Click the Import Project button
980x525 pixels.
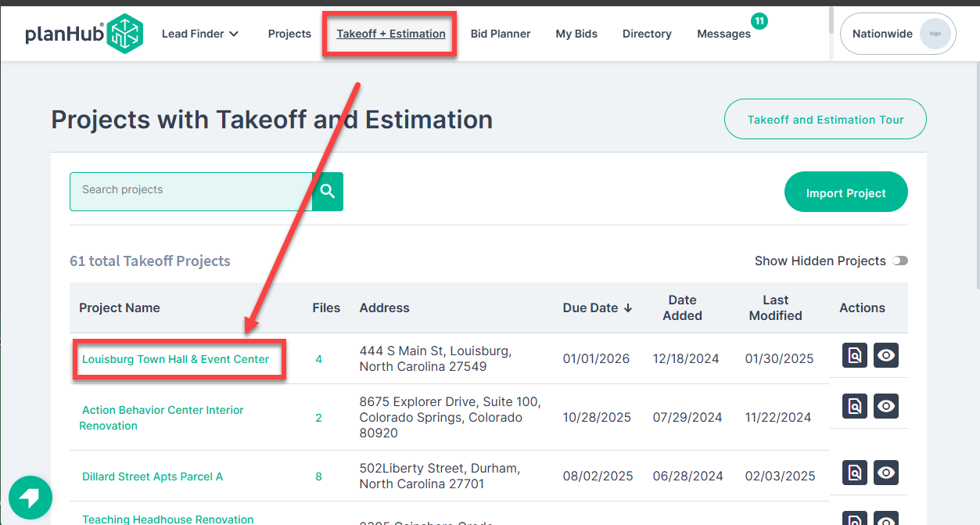(x=845, y=192)
